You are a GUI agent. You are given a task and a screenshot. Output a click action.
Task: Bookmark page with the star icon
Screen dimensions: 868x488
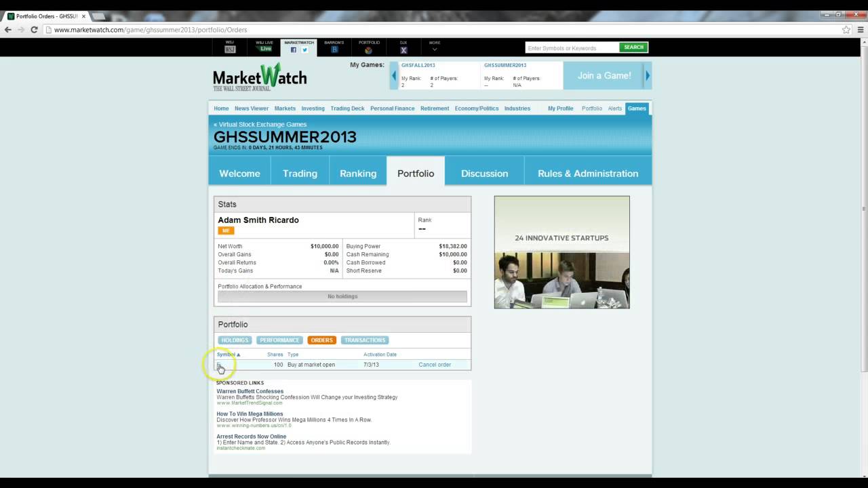(x=846, y=30)
